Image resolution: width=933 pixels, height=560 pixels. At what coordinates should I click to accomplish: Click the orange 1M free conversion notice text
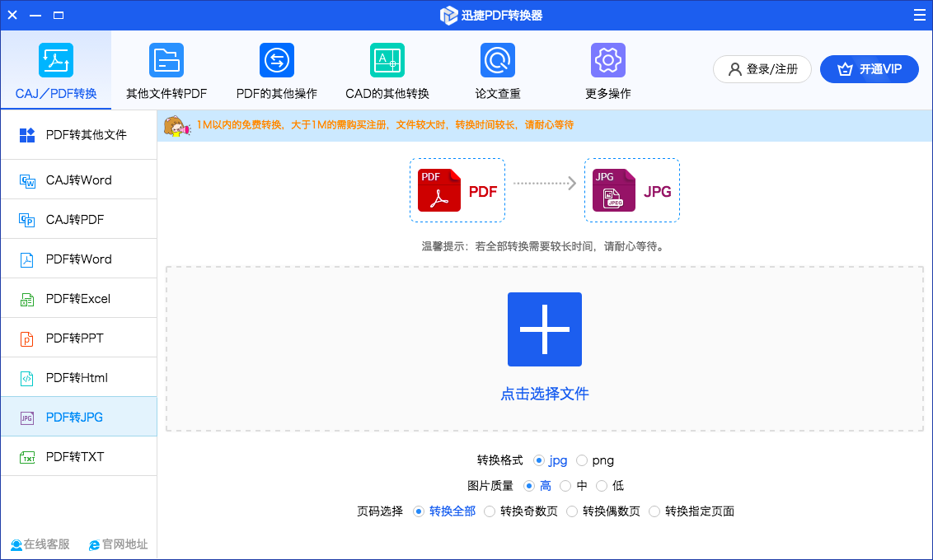[x=385, y=125]
